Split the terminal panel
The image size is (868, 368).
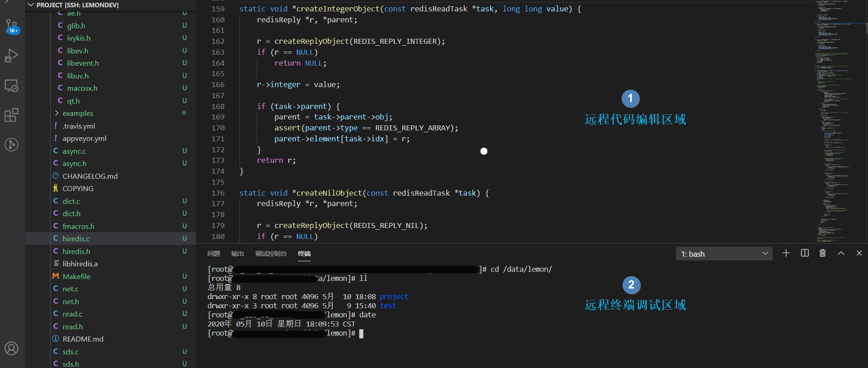pyautogui.click(x=805, y=253)
